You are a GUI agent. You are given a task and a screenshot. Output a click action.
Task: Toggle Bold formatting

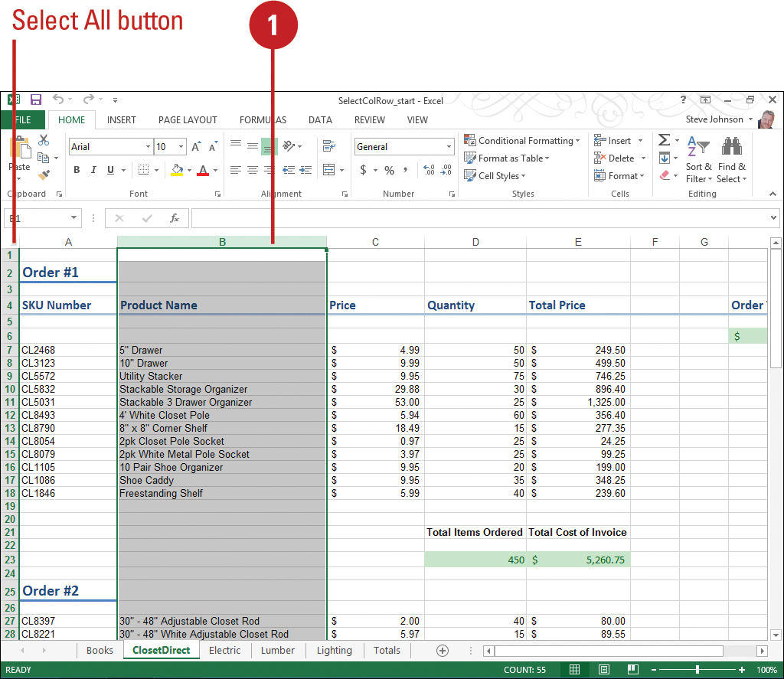77,170
